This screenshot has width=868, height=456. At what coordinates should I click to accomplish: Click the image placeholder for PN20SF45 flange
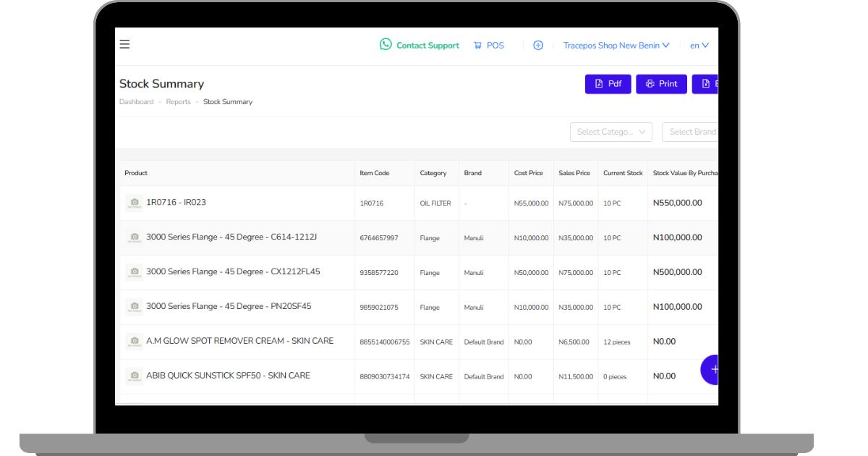(x=134, y=307)
